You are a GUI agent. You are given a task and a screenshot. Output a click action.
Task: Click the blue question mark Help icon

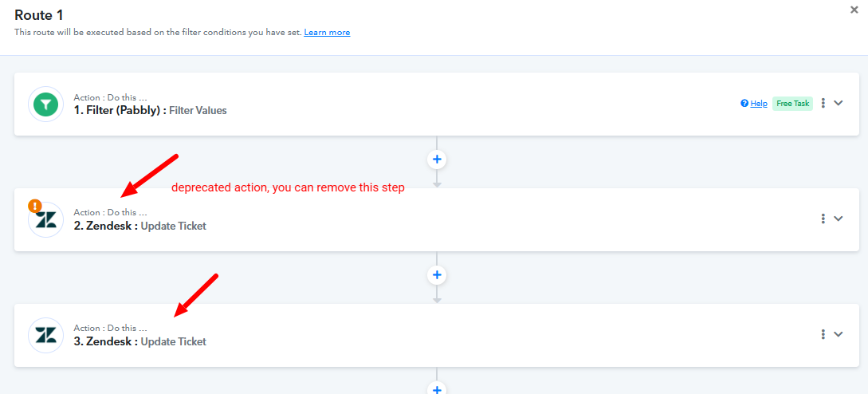click(744, 103)
